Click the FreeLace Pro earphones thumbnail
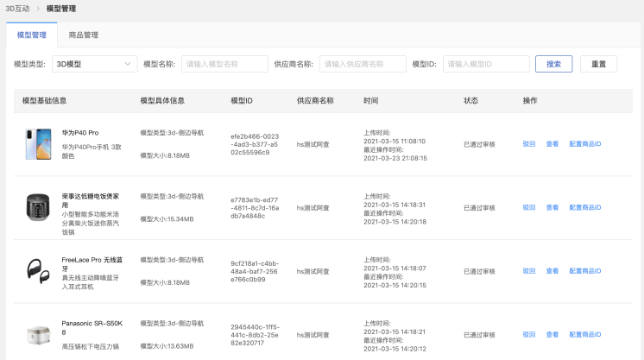Image resolution: width=644 pixels, height=360 pixels. pos(38,271)
